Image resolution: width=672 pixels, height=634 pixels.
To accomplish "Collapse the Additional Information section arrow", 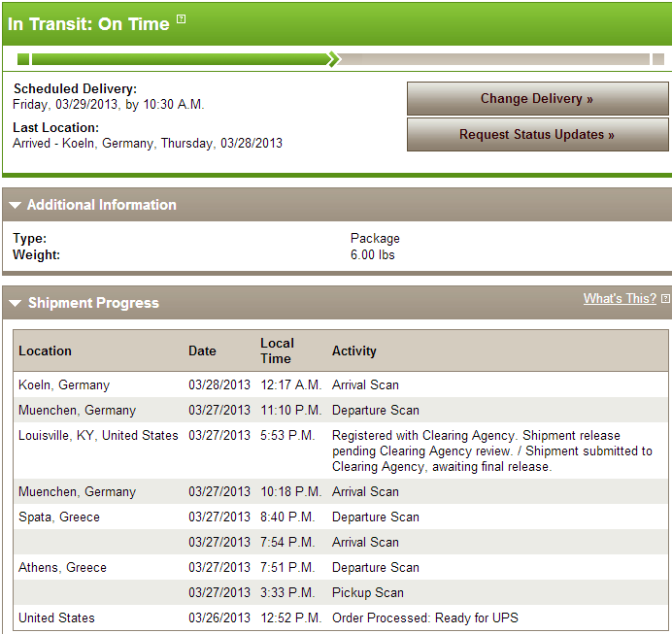I will [x=15, y=206].
